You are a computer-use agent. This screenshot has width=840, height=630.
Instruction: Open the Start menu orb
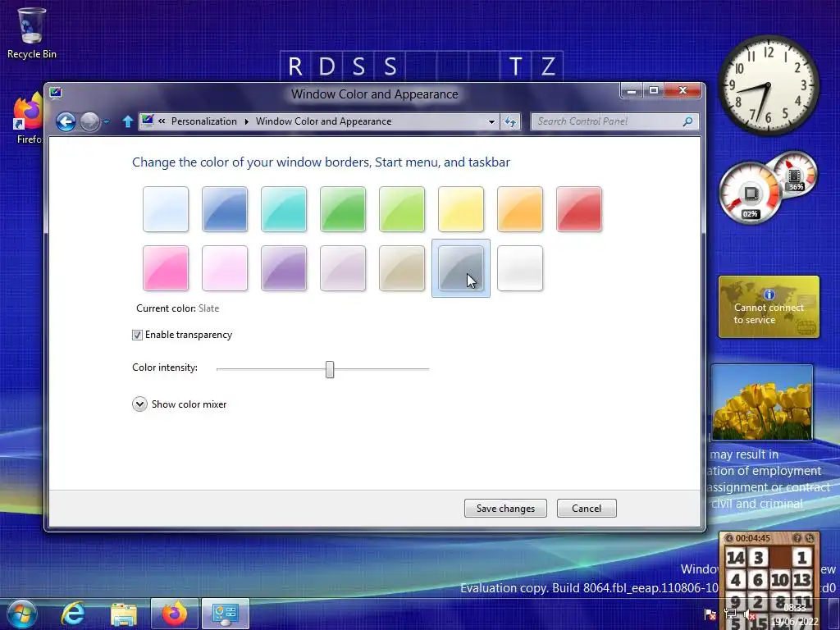tap(22, 614)
